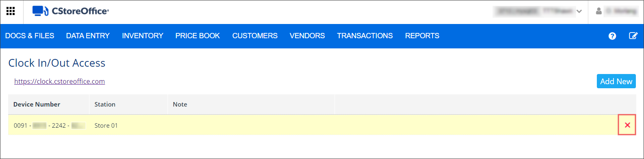Viewport: 644px width, 159px height.
Task: Open the PRICE BOOK menu
Action: (x=198, y=36)
